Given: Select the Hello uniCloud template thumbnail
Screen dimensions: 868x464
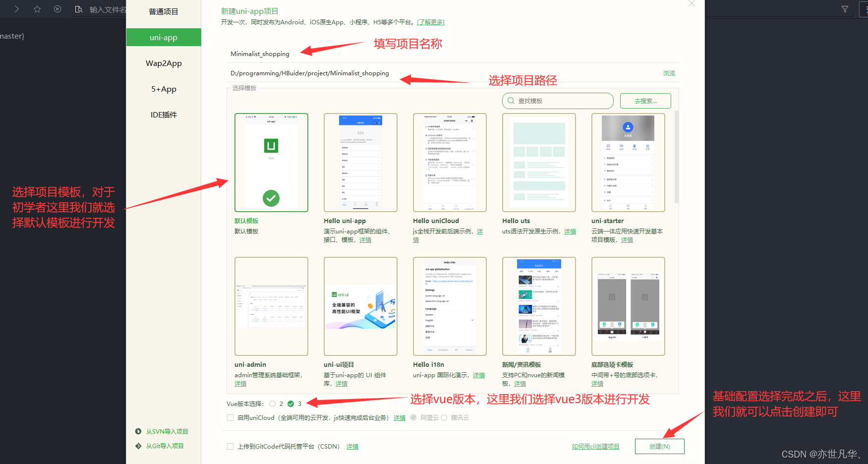Looking at the screenshot, I should 450,163.
